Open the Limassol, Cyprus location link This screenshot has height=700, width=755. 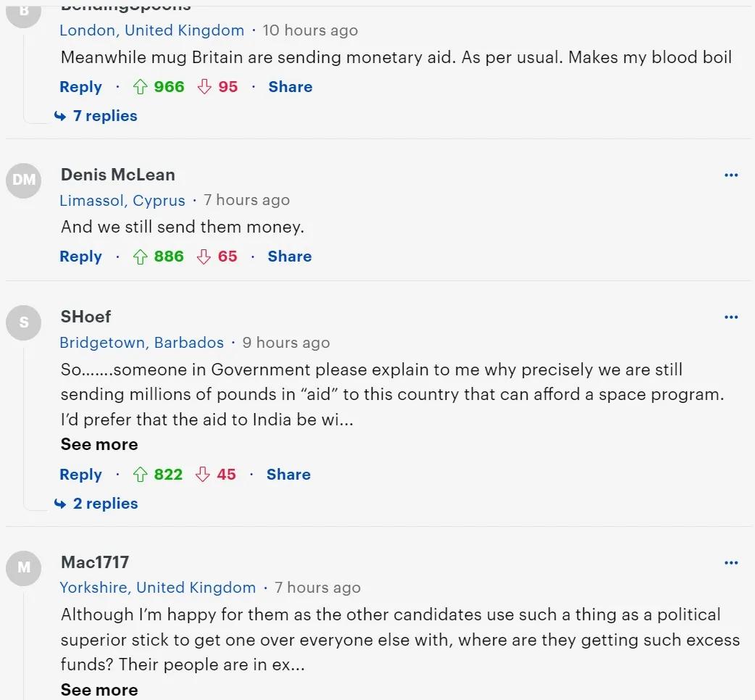coord(122,200)
